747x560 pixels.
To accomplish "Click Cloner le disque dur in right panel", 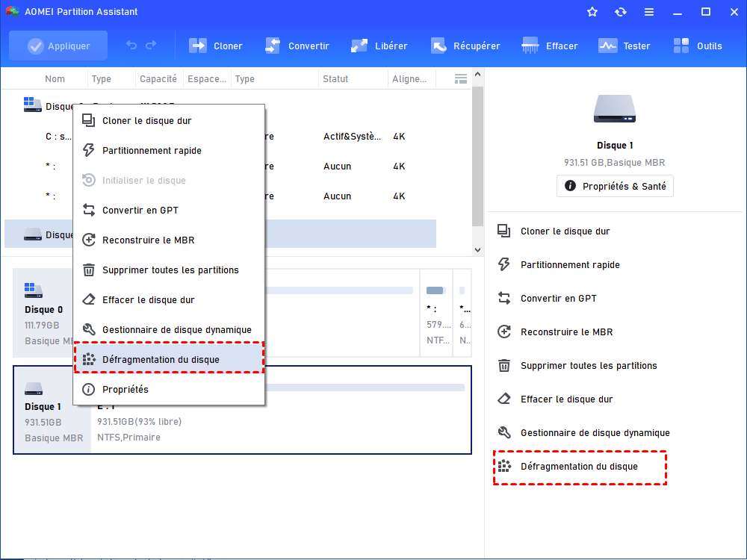I will tap(565, 231).
